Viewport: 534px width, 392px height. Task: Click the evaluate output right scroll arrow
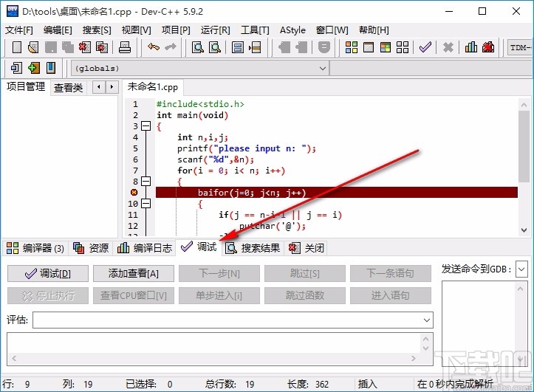413,358
